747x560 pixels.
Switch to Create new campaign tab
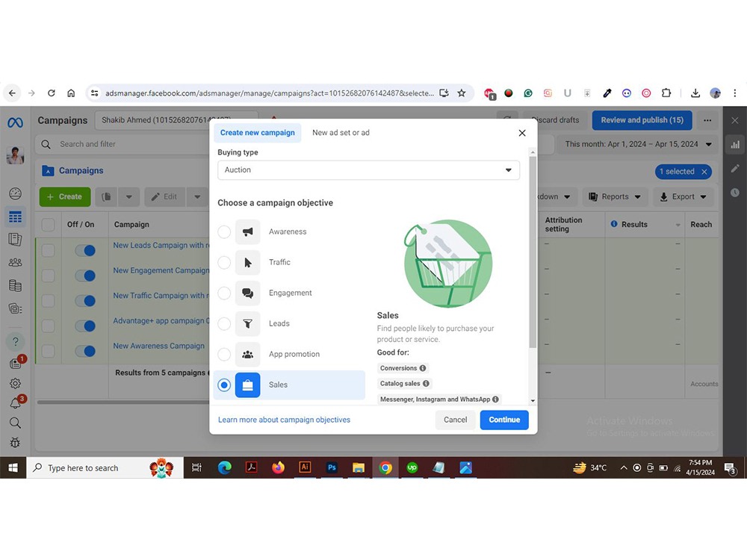point(257,133)
